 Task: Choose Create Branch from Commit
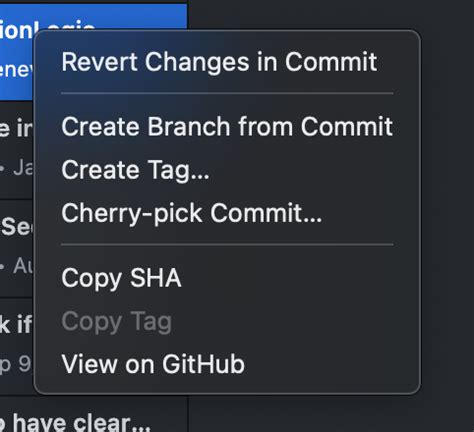tap(227, 127)
